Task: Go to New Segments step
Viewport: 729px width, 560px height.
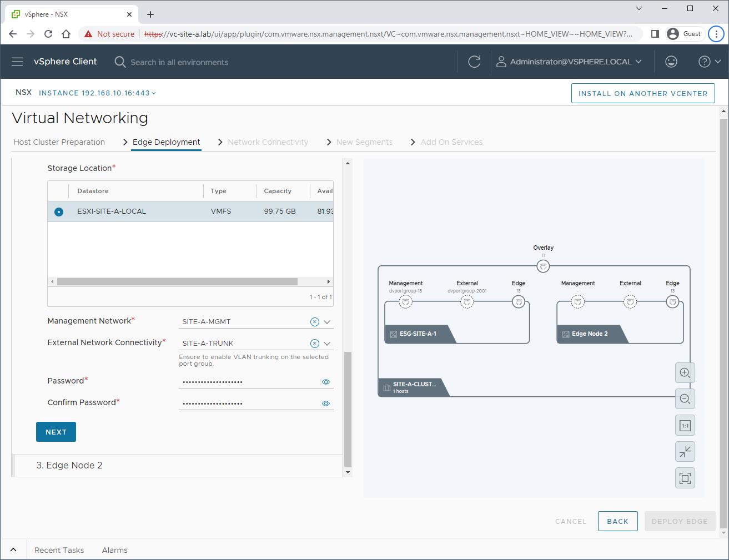Action: click(364, 142)
